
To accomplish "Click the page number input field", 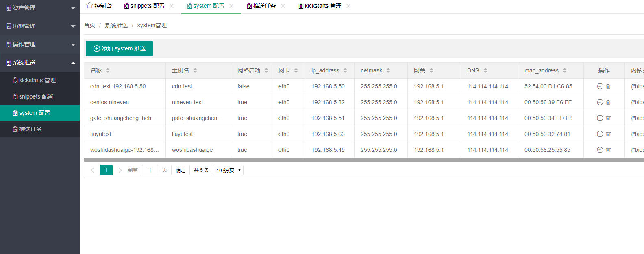I will [x=150, y=170].
